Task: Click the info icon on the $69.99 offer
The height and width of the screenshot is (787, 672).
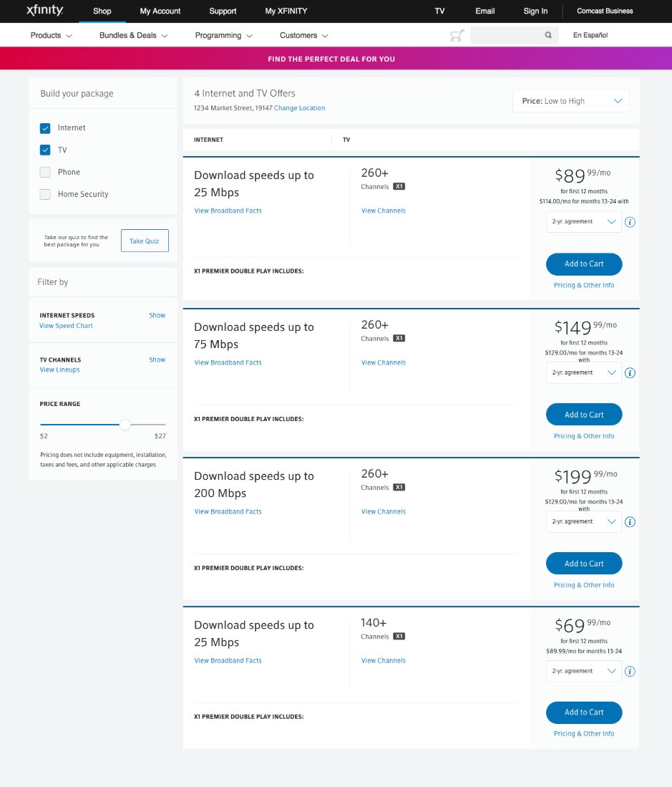Action: (x=630, y=671)
